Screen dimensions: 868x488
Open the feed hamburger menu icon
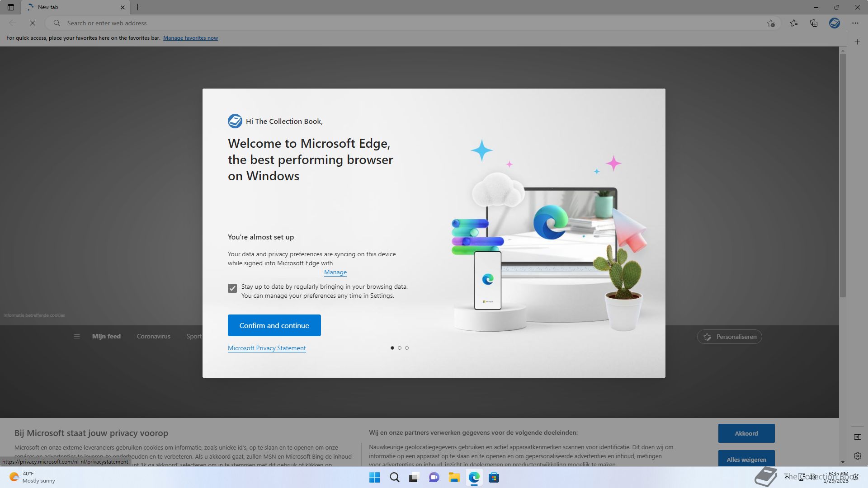tap(77, 337)
